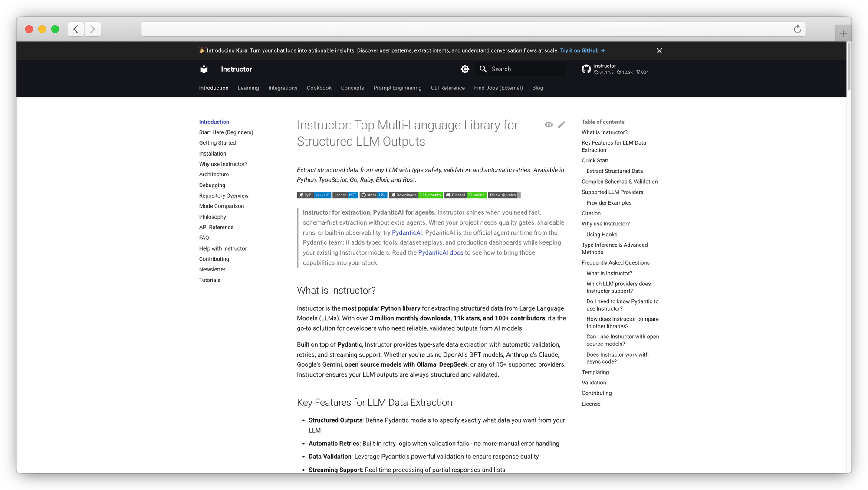This screenshot has width=868, height=490.
Task: Jump to Frequently Asked Questions in contents
Action: 615,263
